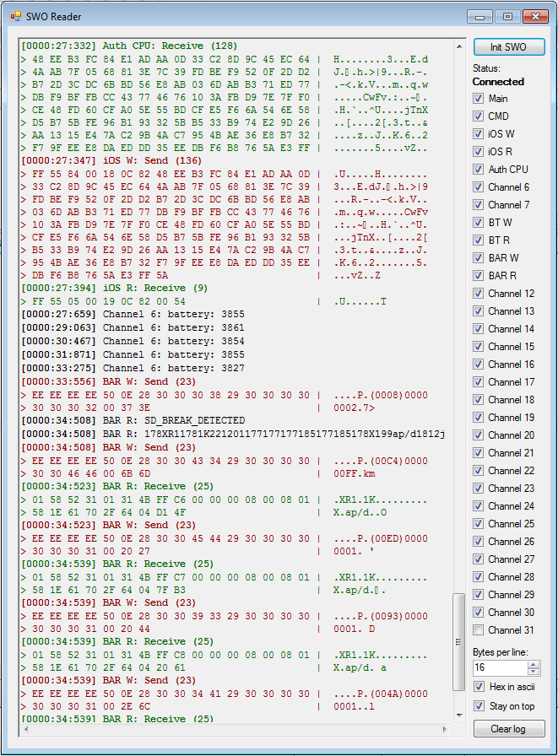Disable Channel 15
The width and height of the screenshot is (558, 756).
pyautogui.click(x=478, y=347)
